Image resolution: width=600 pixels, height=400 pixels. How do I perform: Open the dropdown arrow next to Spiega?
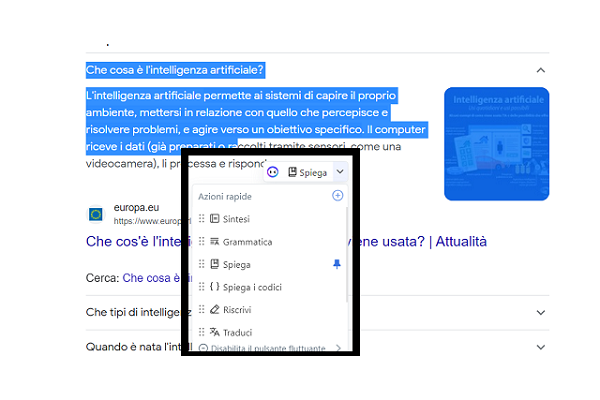[340, 172]
